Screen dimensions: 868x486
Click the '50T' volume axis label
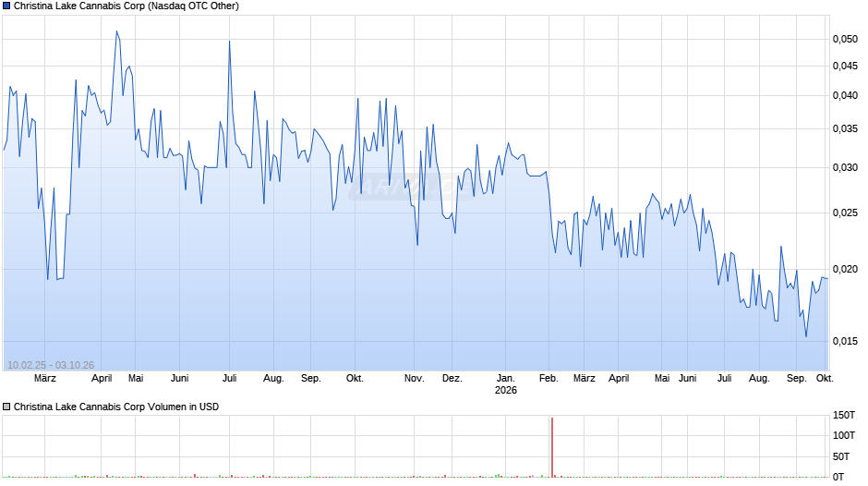pos(841,456)
